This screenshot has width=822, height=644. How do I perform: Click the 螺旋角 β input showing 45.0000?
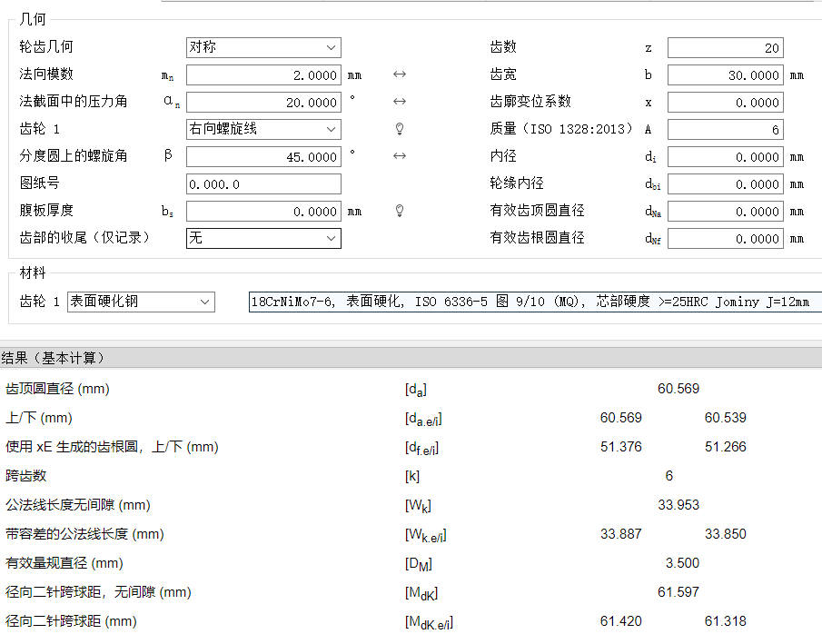tap(263, 157)
